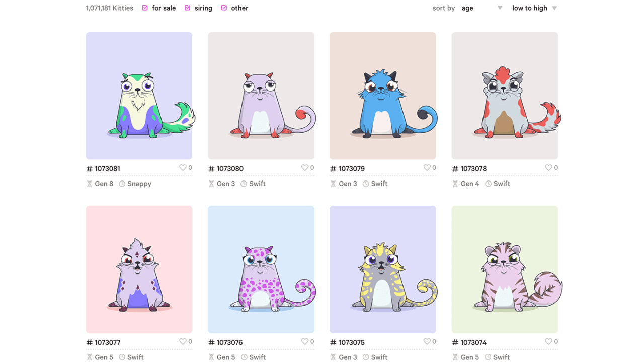Screen dimensions: 644x362
Task: Click the pink striped kitty thumbnail
Action: coord(505,269)
